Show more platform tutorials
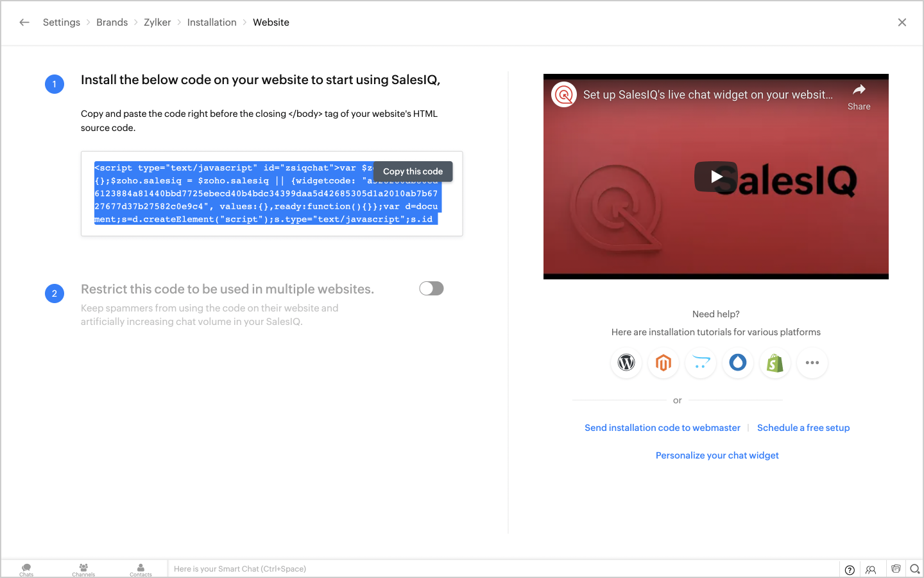This screenshot has width=924, height=578. pyautogui.click(x=812, y=363)
